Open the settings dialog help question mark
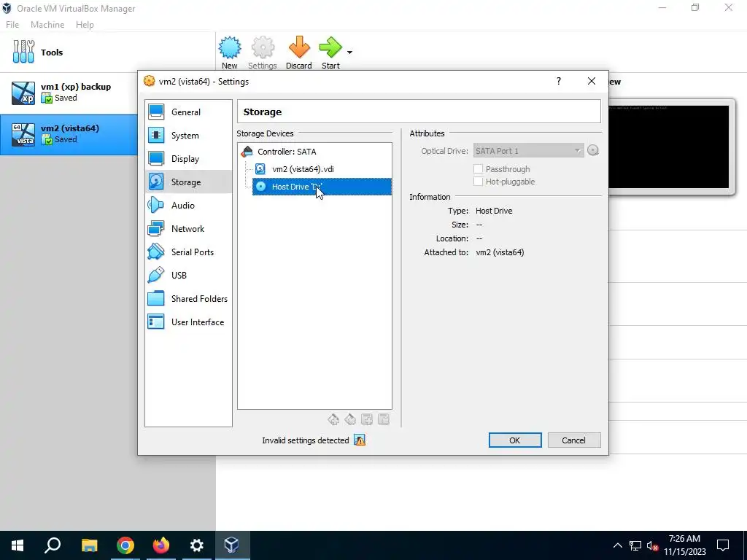Viewport: 747px width, 560px height. click(559, 82)
